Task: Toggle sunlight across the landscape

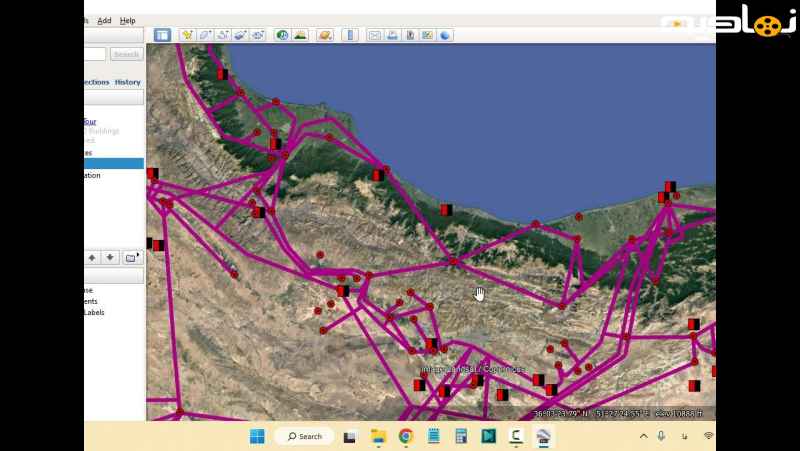Action: point(301,35)
